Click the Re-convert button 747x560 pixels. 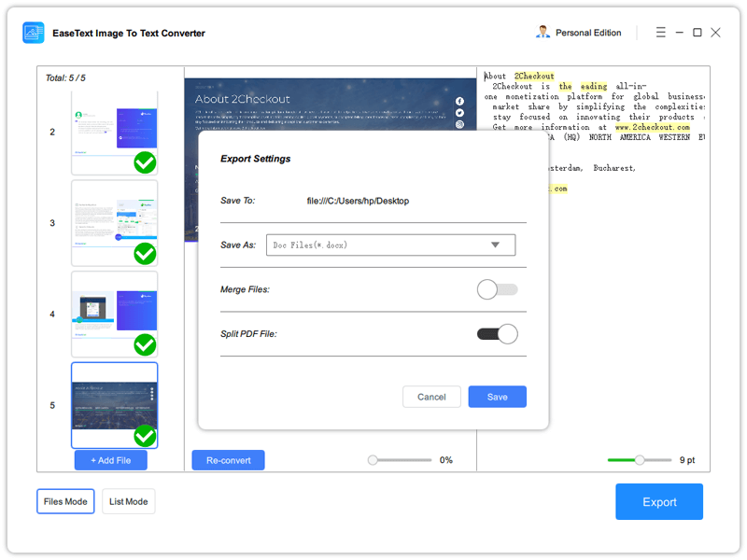point(228,460)
